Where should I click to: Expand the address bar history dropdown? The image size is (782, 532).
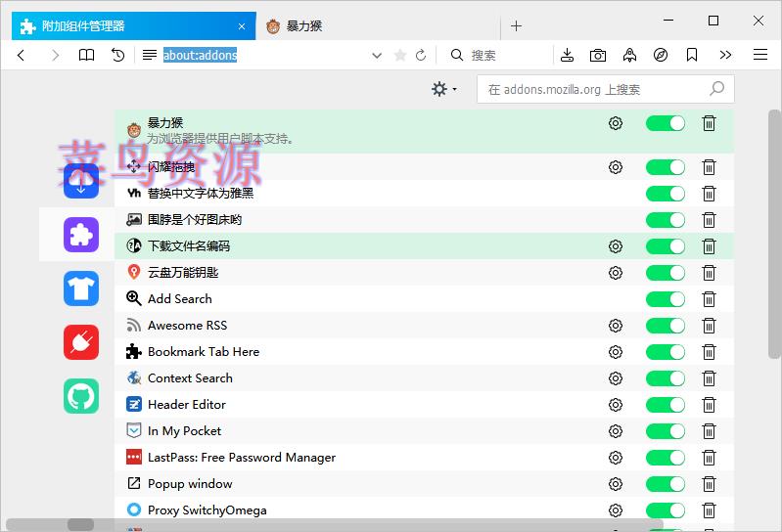(x=377, y=56)
